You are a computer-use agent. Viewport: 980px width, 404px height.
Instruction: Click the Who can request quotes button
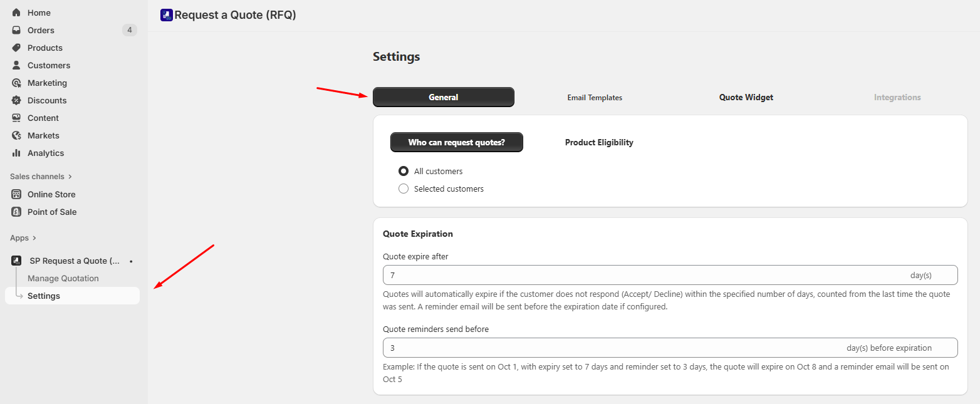[x=456, y=142]
